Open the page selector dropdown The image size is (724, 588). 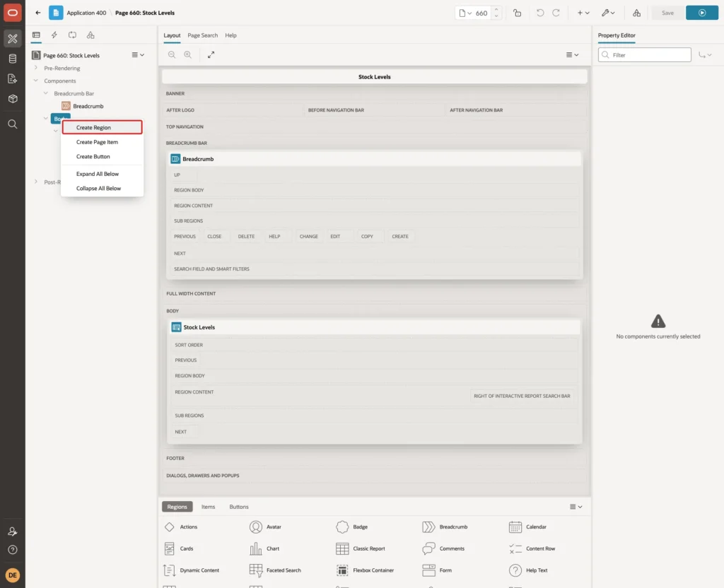465,13
